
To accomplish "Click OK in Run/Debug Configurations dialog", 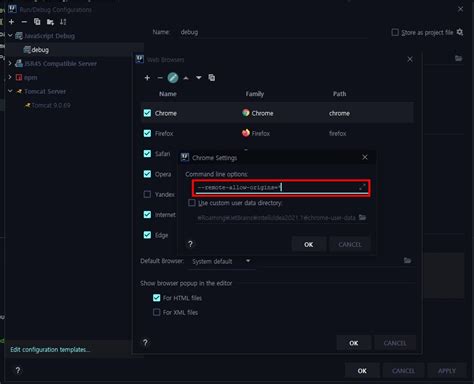I will coord(362,371).
